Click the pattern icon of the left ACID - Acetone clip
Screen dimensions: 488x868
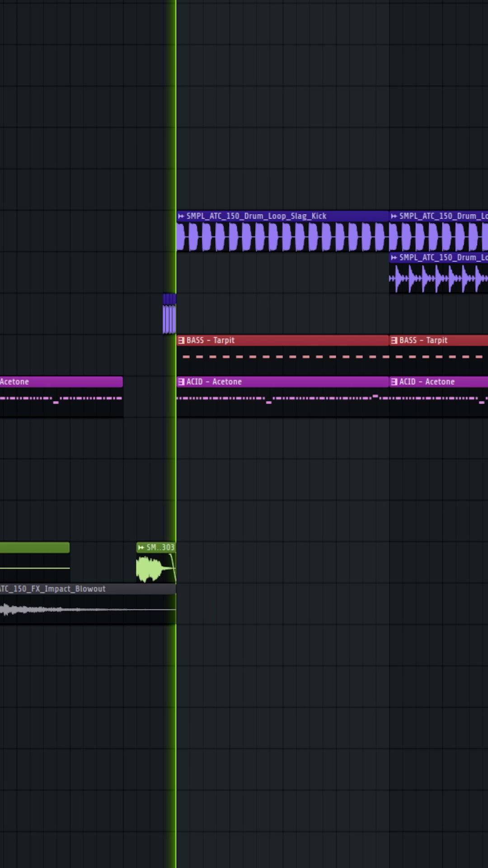(x=181, y=382)
